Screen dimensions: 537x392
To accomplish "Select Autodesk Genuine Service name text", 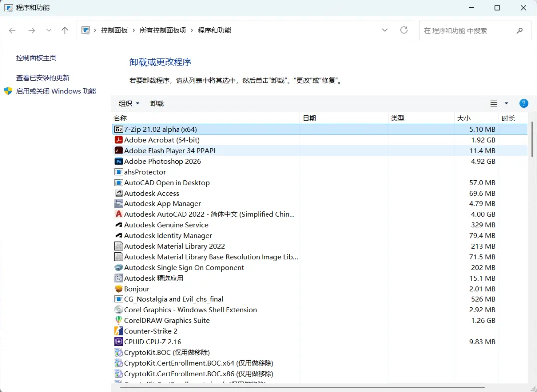I will coord(167,225).
